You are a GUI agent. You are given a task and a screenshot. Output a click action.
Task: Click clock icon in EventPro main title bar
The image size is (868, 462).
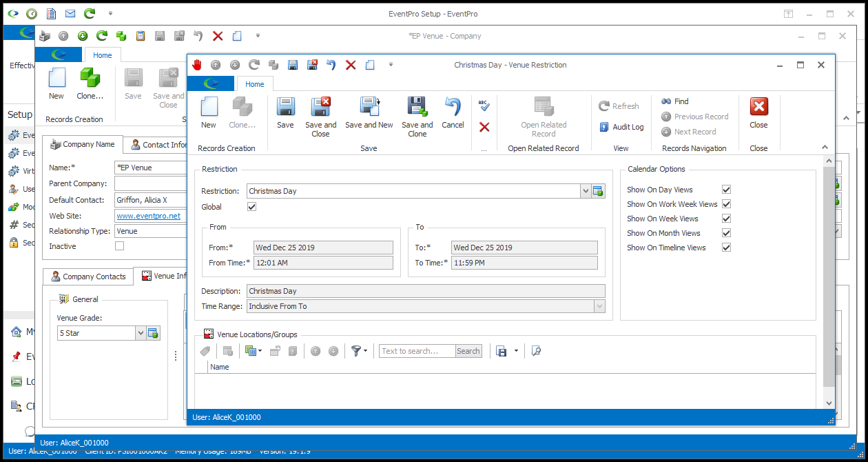(x=32, y=13)
